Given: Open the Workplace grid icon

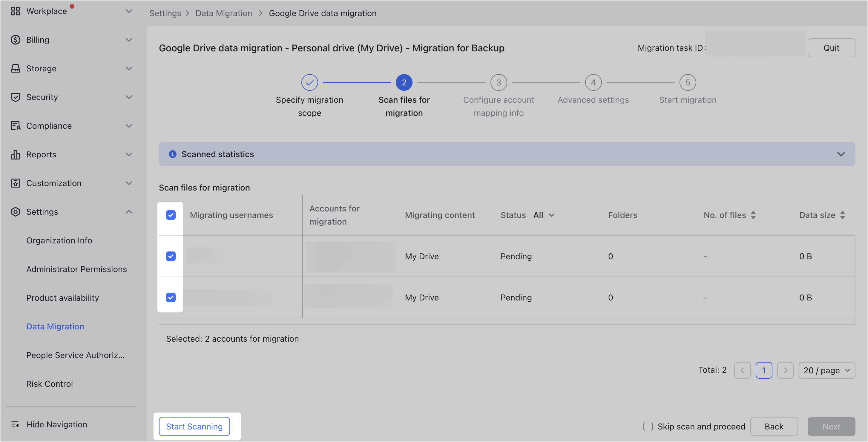Looking at the screenshot, I should pos(16,11).
